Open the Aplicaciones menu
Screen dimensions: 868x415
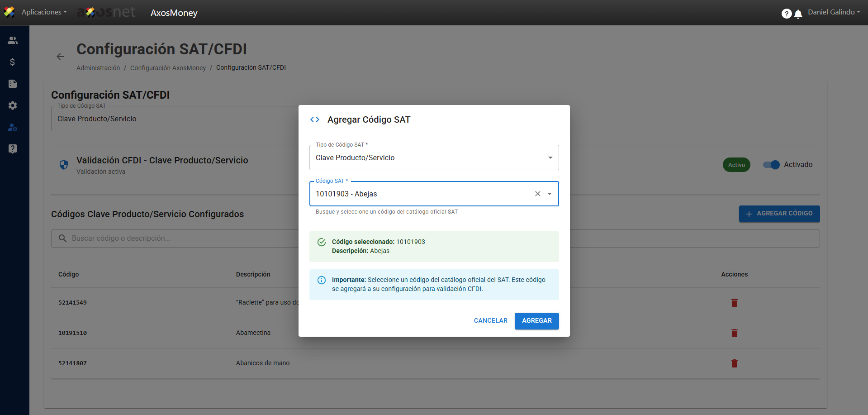[44, 12]
